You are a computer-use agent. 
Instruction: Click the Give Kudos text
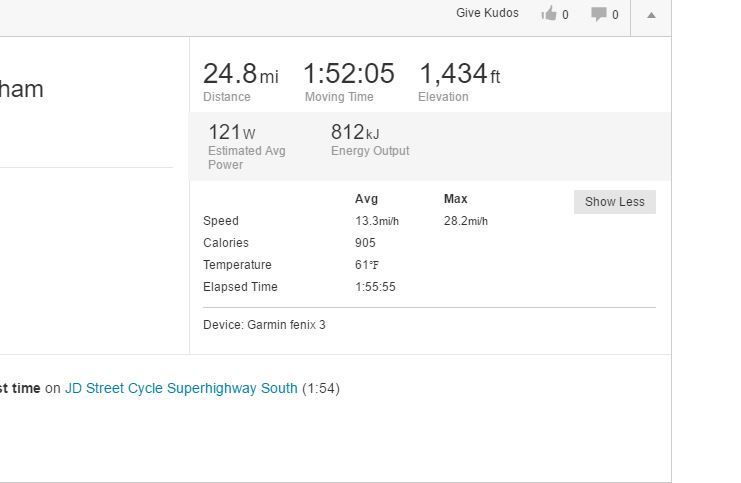coord(487,13)
